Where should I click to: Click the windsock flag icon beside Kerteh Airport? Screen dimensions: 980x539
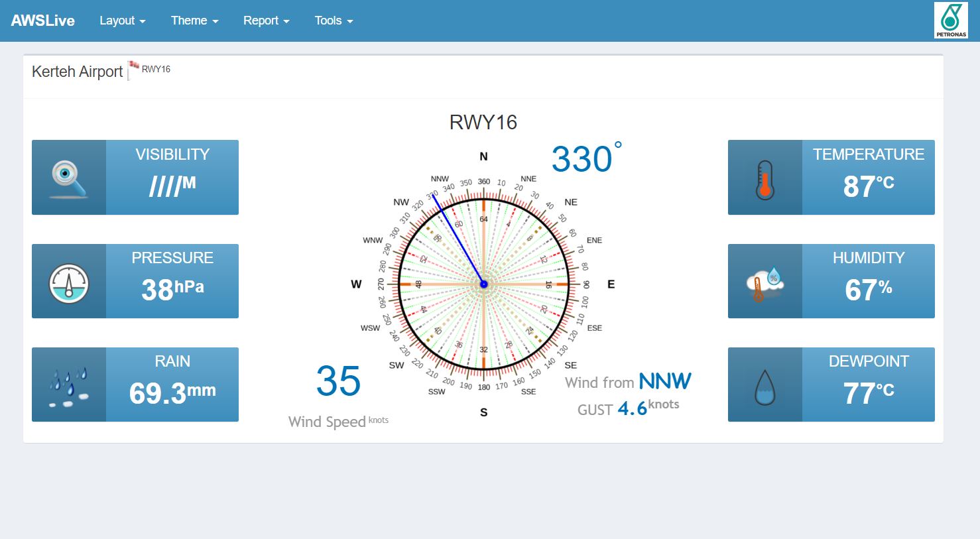133,69
